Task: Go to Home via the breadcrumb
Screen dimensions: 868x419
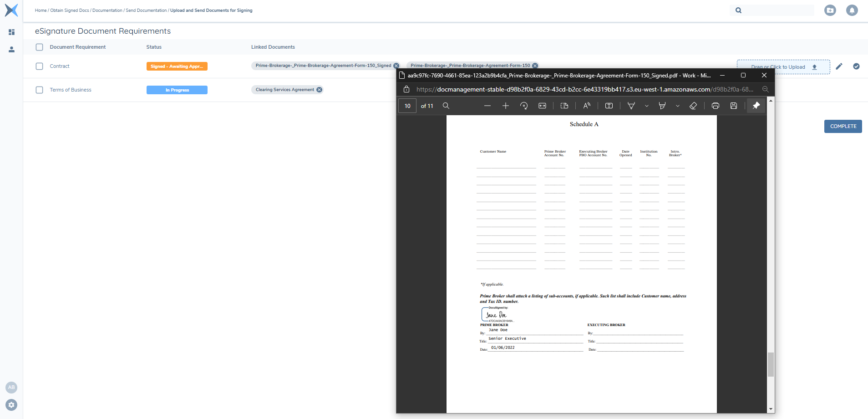Action: pos(41,10)
